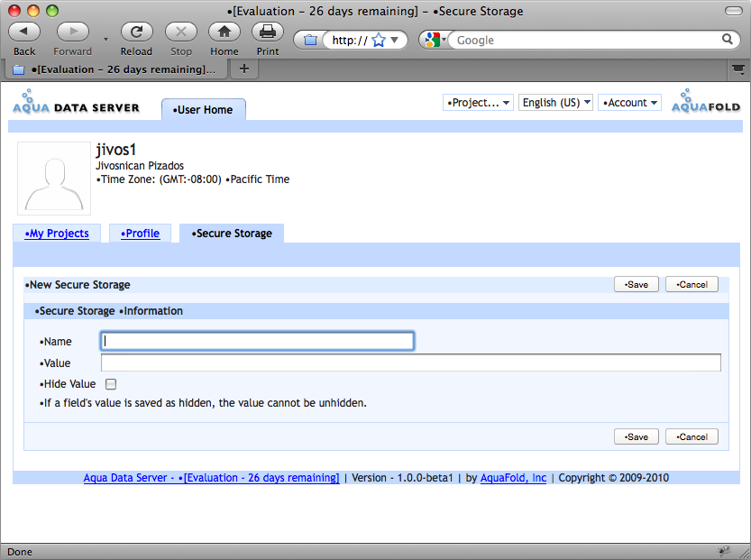Open the history dropdown arrow next to Forward
The image size is (751, 560).
105,40
